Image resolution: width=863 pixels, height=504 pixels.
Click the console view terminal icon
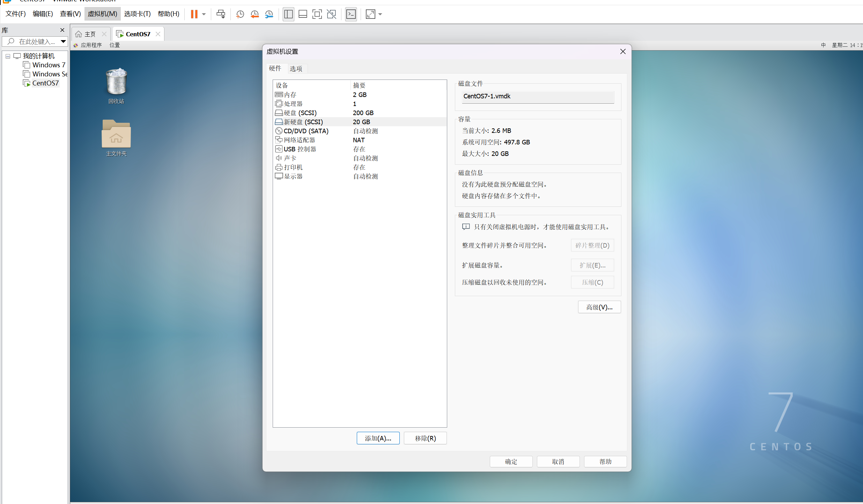click(351, 14)
